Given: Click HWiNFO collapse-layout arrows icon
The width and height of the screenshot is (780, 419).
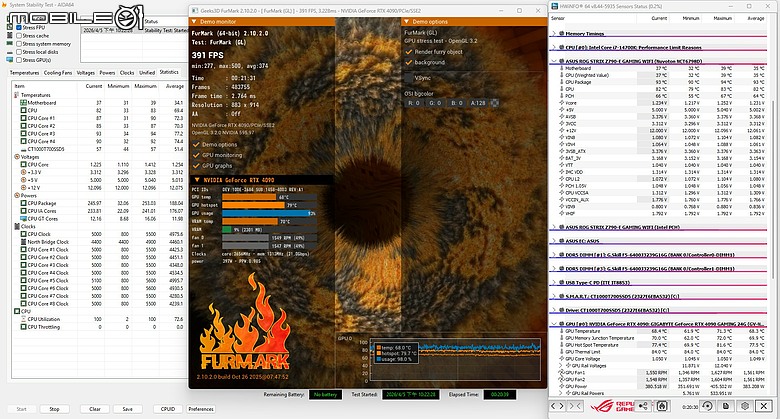Looking at the screenshot, I should [x=575, y=406].
